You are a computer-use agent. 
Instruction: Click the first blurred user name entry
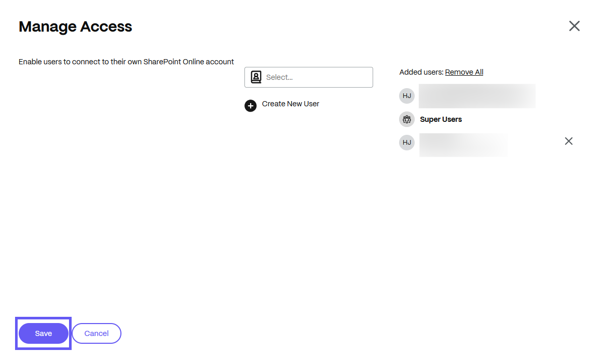[x=477, y=96]
